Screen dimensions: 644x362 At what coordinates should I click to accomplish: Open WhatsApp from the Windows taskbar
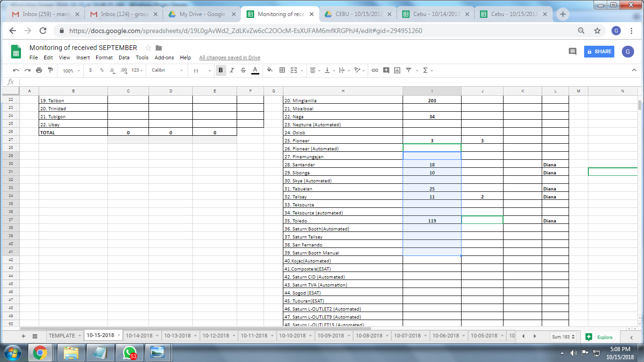[x=129, y=352]
